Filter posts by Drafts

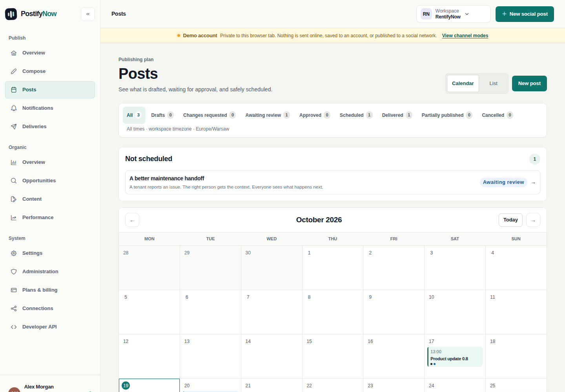(162, 115)
